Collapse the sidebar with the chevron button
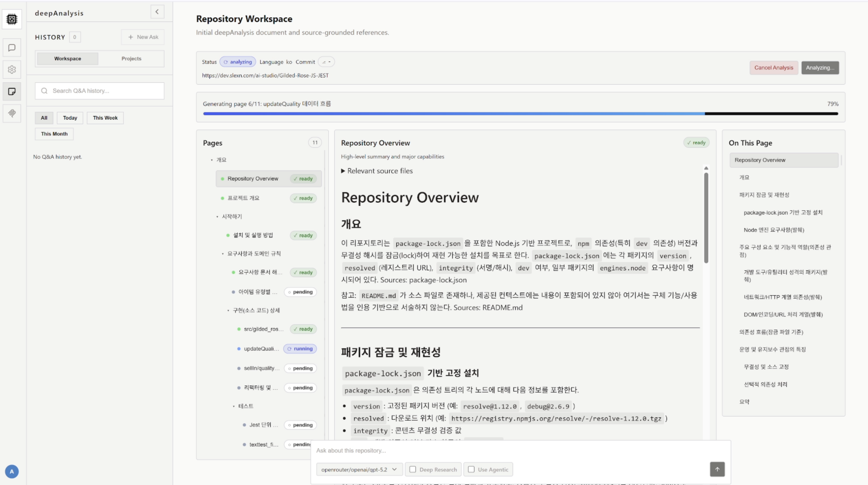The image size is (868, 485). pyautogui.click(x=157, y=12)
